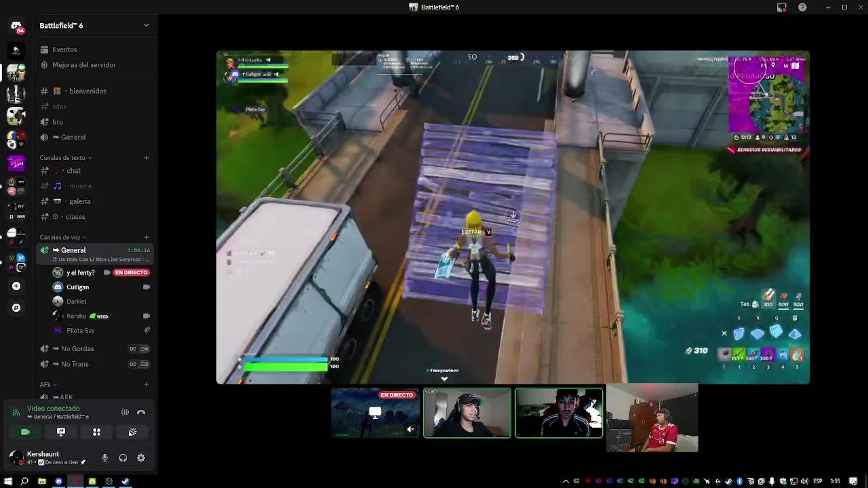Open user settings gear
The height and width of the screenshot is (488, 868).
pyautogui.click(x=141, y=457)
